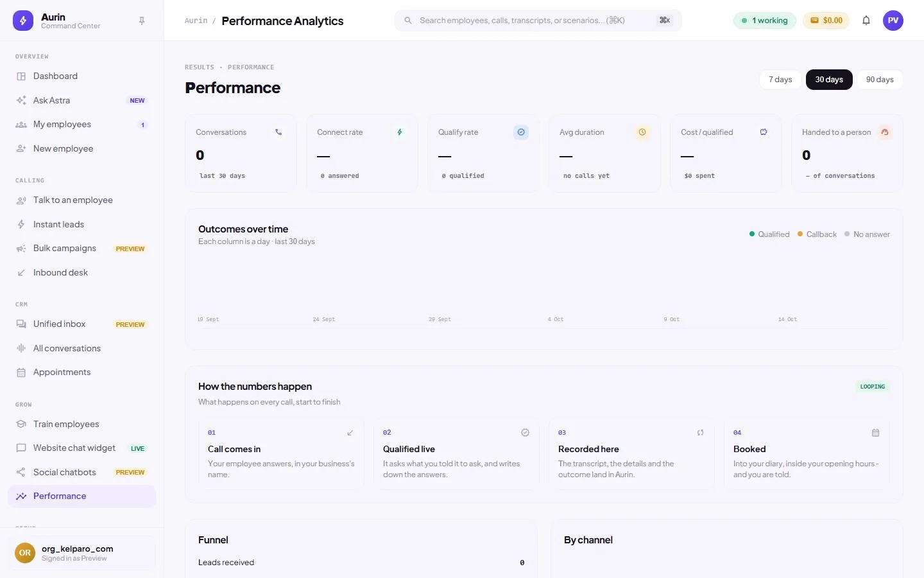Viewport: 924px width, 578px height.
Task: Click the headset icon on Handed to a person card
Action: pos(885,132)
